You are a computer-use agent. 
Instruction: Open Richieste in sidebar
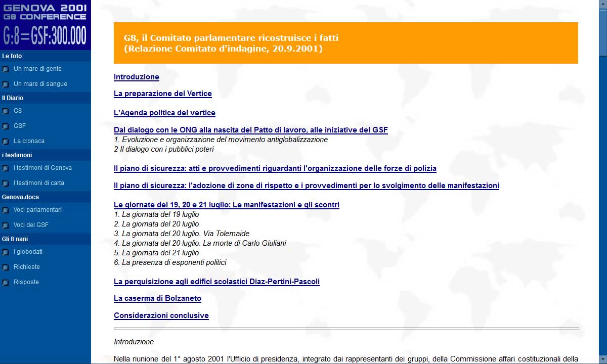[x=27, y=267]
